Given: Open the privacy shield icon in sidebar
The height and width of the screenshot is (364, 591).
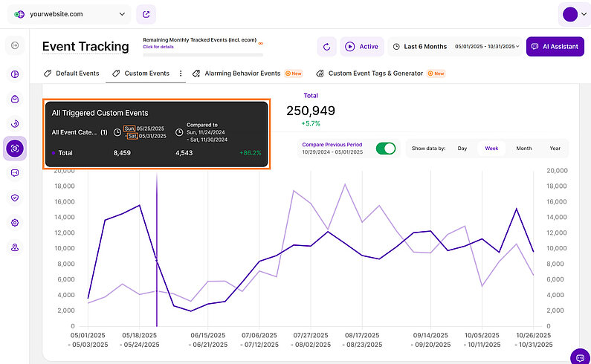Looking at the screenshot, I should [15, 198].
